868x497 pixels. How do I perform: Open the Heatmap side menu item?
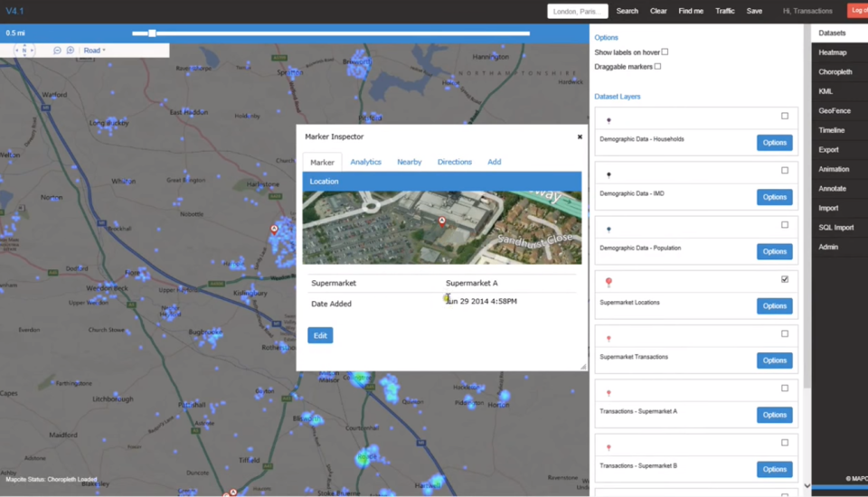(x=833, y=52)
